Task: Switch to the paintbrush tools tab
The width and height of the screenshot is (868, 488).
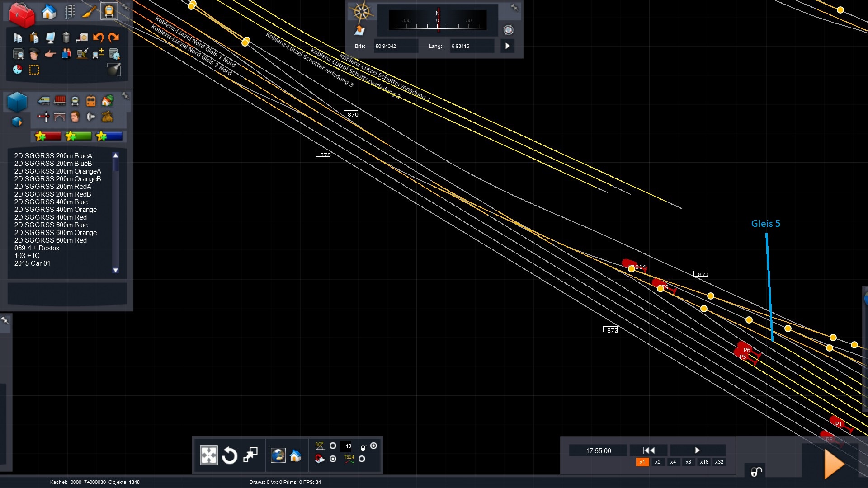Action: click(89, 12)
